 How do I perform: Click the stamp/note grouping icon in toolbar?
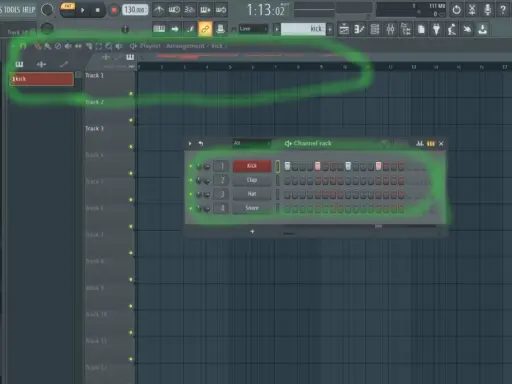pyautogui.click(x=220, y=29)
